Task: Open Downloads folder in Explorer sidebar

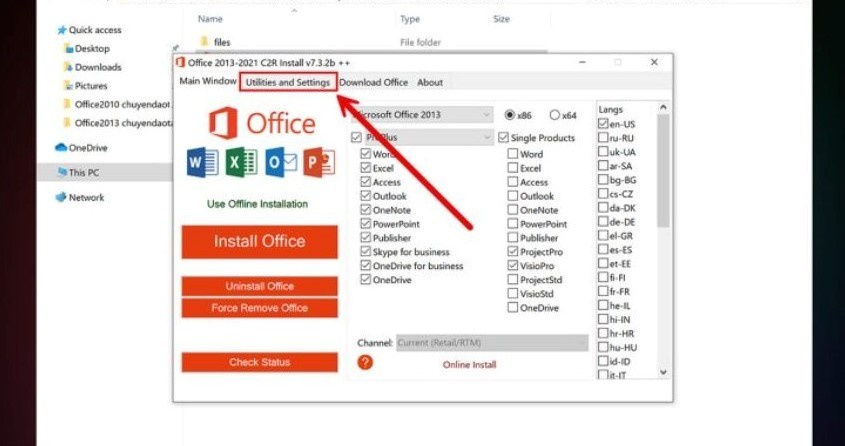Action: 92,67
